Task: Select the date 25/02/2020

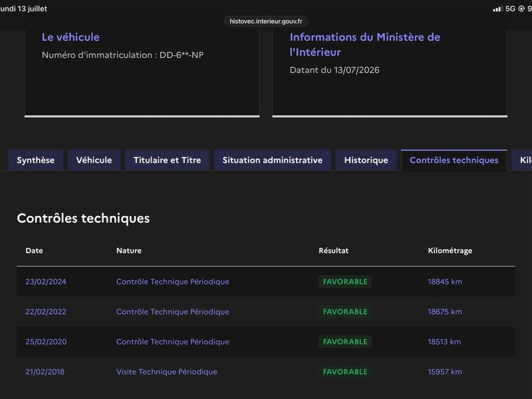Action: pyautogui.click(x=46, y=342)
